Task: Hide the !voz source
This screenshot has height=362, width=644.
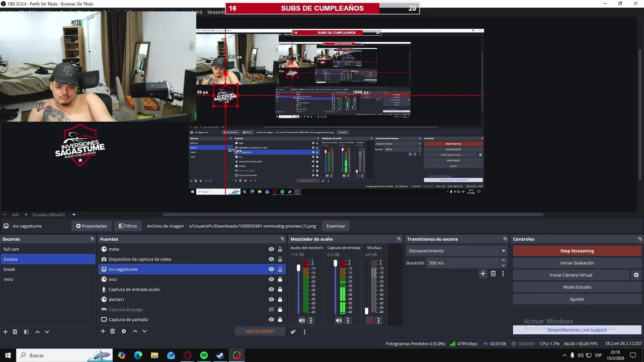Action: 271,280
